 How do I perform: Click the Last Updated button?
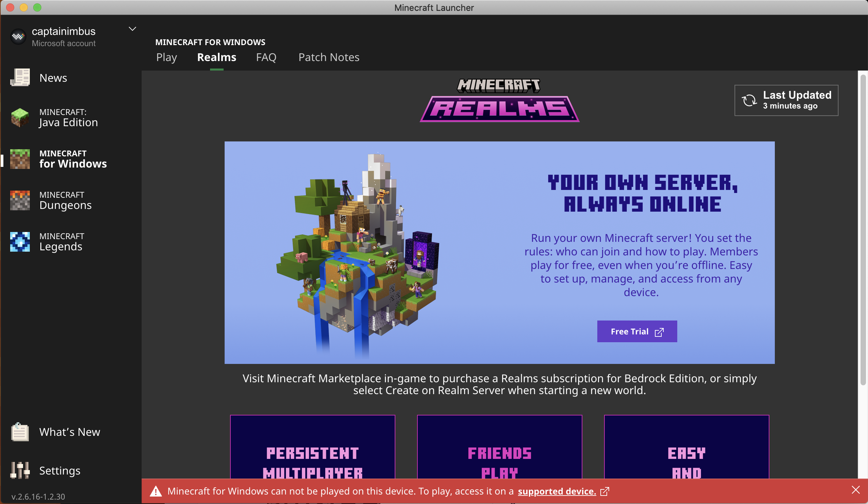[786, 100]
